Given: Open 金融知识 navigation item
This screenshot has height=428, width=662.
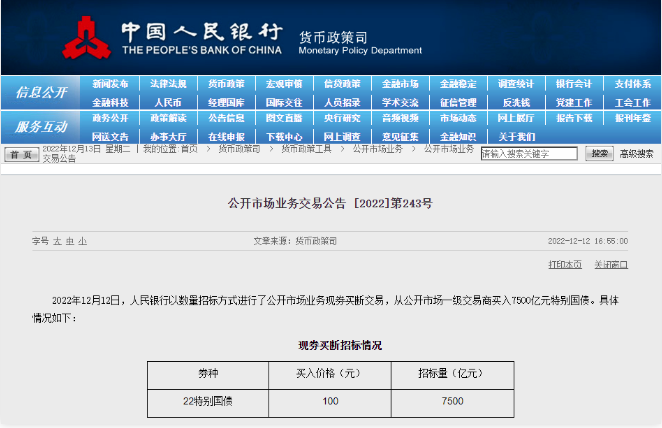Looking at the screenshot, I should (458, 137).
